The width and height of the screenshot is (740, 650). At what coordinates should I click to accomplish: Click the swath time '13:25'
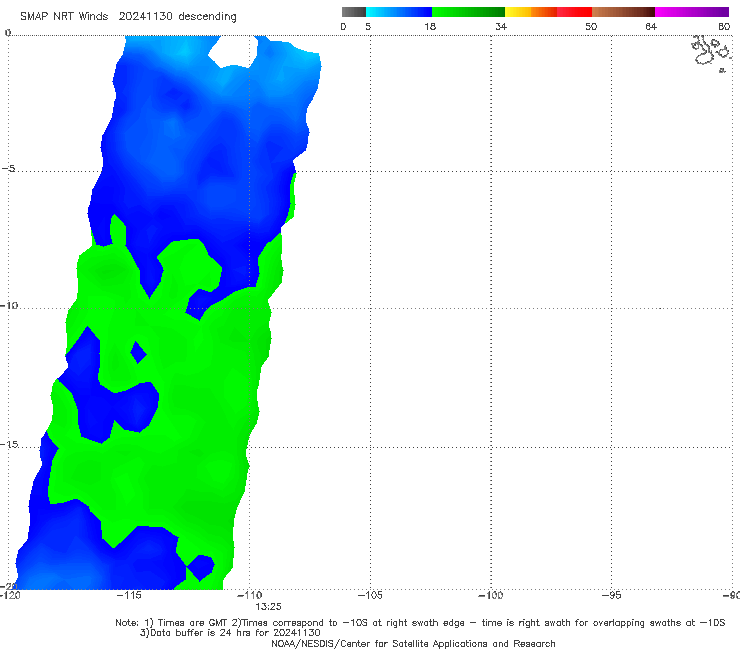pyautogui.click(x=268, y=607)
